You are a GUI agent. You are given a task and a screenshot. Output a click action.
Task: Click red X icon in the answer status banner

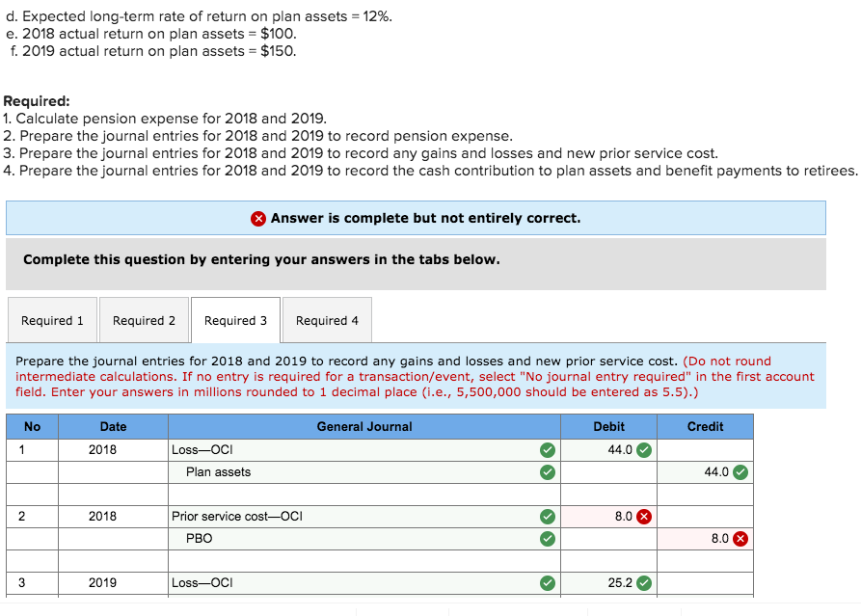(257, 218)
